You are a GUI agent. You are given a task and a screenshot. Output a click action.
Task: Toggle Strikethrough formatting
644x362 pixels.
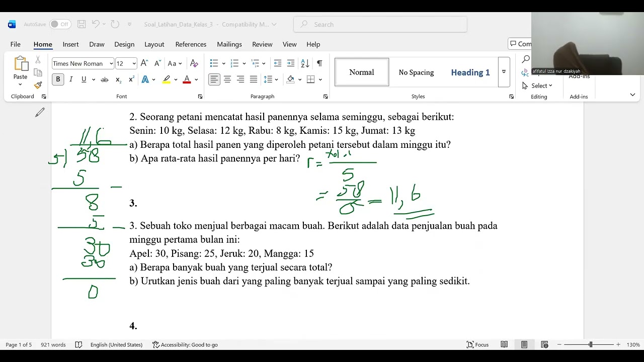(105, 79)
